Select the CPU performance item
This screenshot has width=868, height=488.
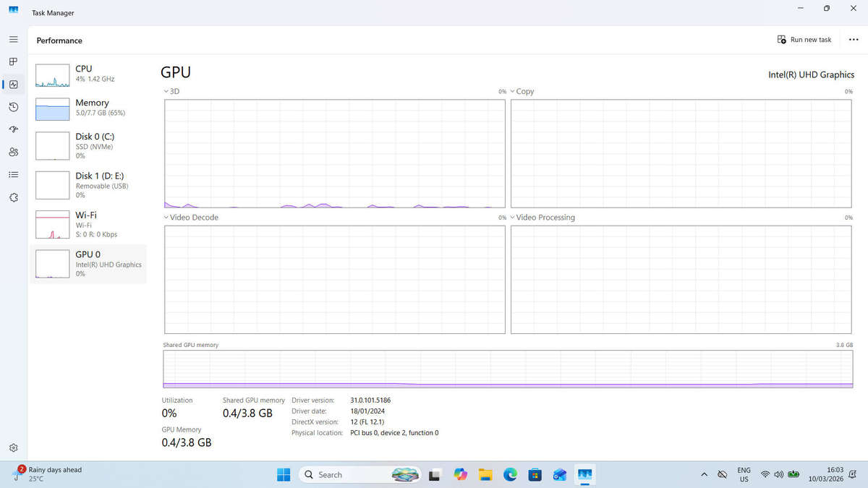(x=88, y=74)
